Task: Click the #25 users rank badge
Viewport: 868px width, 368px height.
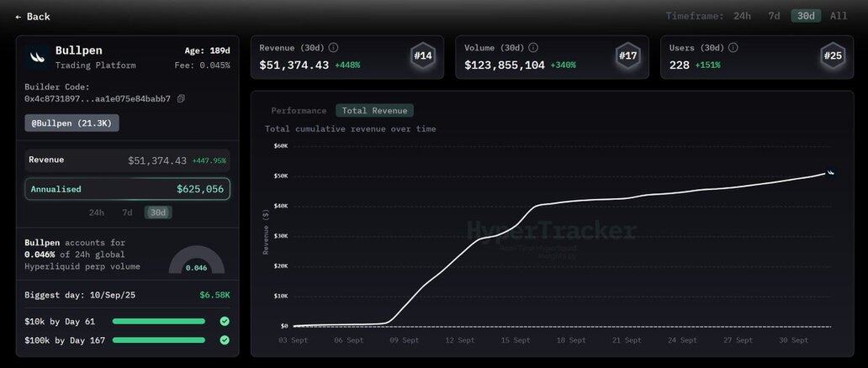Action: 833,56
